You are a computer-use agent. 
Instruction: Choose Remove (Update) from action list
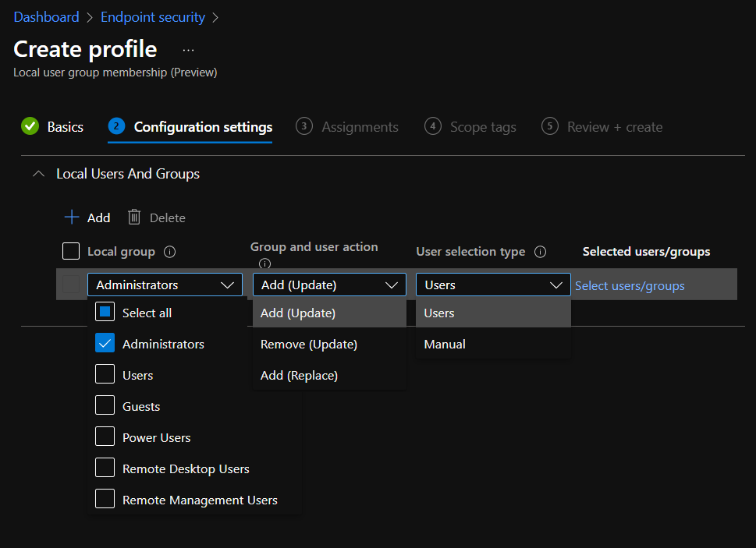[x=309, y=344]
